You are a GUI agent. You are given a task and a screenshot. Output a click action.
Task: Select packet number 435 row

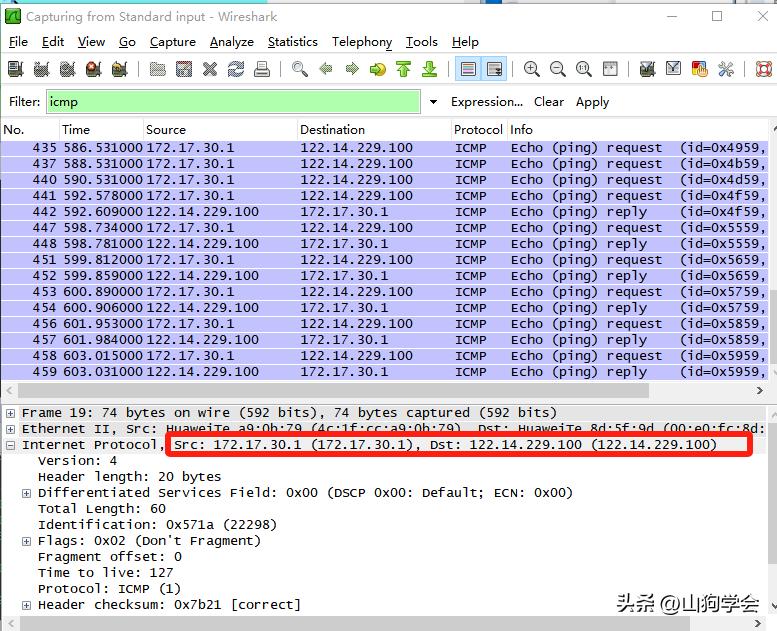385,148
